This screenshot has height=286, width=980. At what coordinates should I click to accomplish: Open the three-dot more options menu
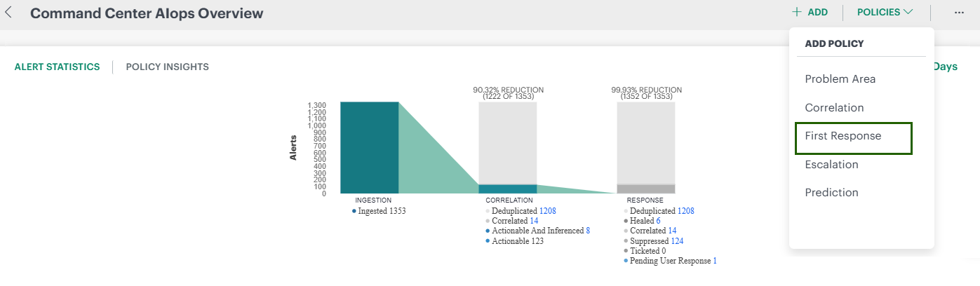click(x=958, y=13)
